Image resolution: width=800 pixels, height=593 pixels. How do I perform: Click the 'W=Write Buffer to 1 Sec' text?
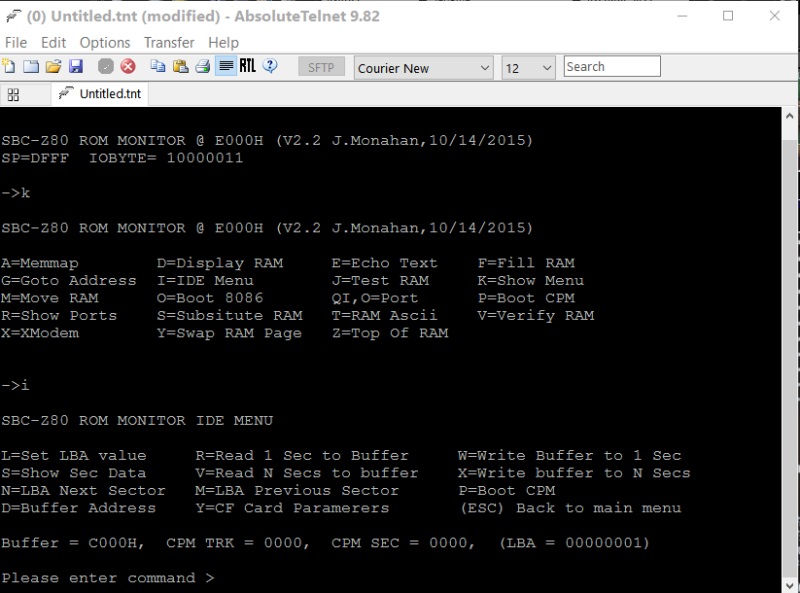pyautogui.click(x=569, y=456)
